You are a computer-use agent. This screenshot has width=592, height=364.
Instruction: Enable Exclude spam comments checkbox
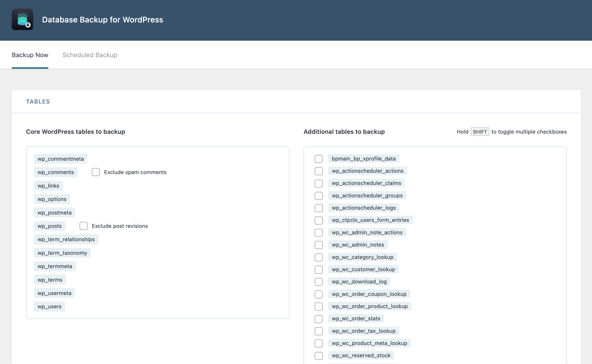coord(96,172)
